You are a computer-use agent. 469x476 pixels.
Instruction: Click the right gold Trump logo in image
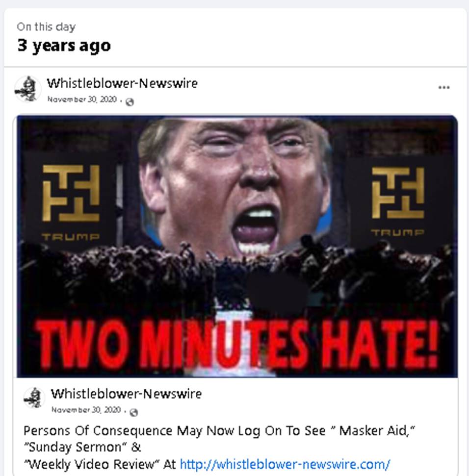398,201
